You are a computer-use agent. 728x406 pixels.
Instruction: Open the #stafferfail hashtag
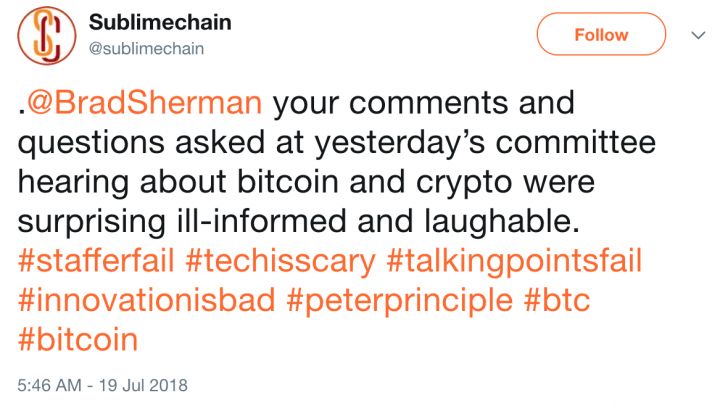click(x=99, y=262)
